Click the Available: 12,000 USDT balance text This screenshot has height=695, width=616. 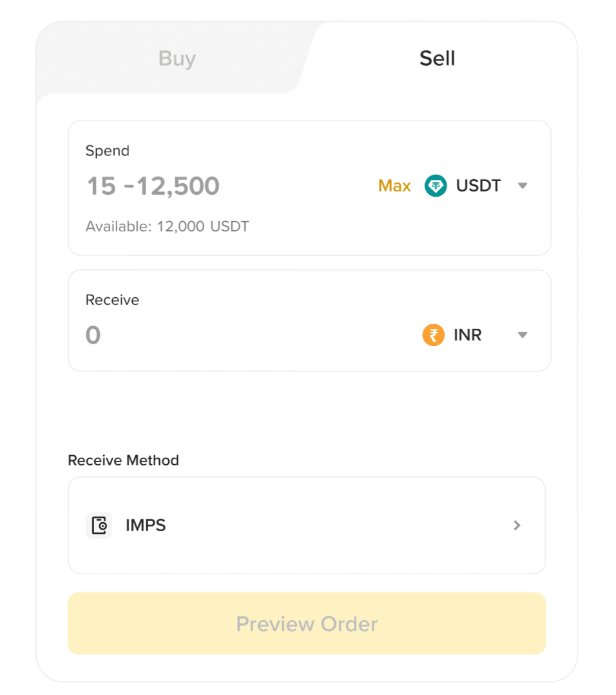coord(167,226)
